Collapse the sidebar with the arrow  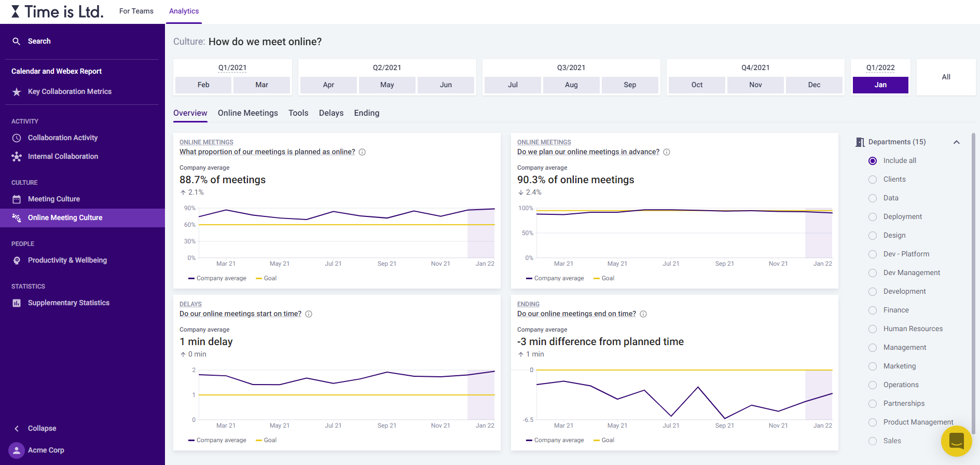(17, 429)
